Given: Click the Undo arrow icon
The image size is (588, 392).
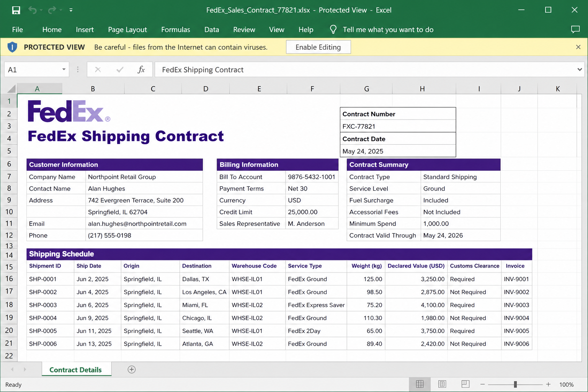Looking at the screenshot, I should pyautogui.click(x=32, y=10).
